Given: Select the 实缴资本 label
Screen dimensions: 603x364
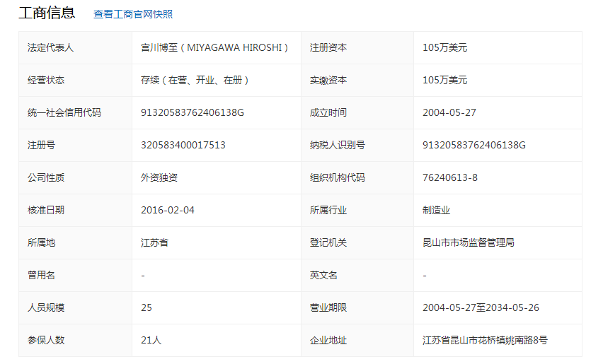Looking at the screenshot, I should coord(328,81).
